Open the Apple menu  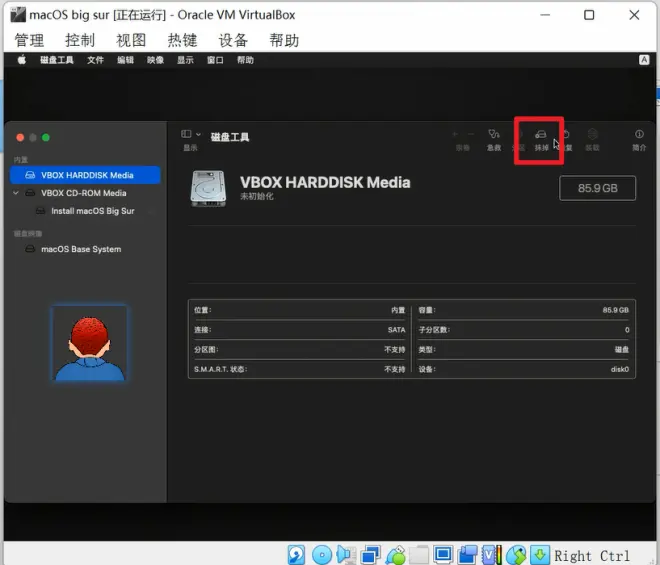point(21,60)
